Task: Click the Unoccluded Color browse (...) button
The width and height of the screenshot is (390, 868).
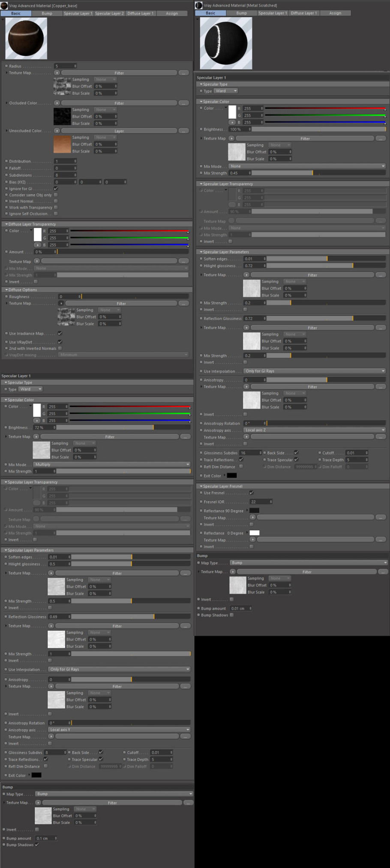Action: tap(184, 131)
